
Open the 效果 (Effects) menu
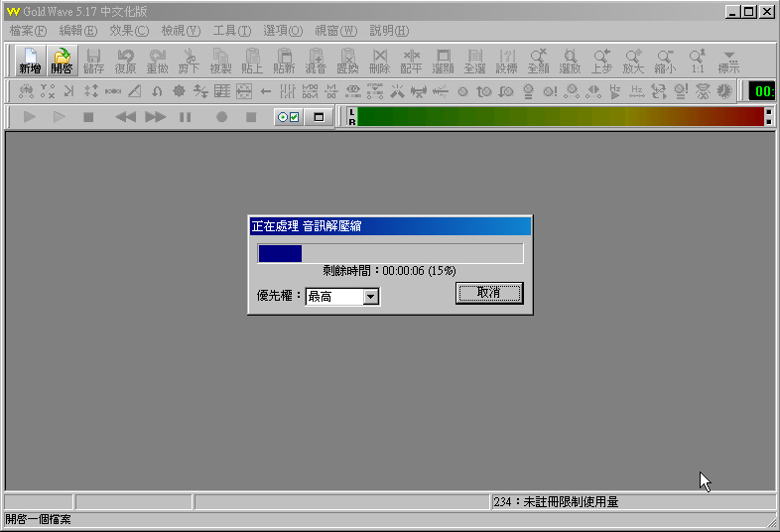(129, 31)
